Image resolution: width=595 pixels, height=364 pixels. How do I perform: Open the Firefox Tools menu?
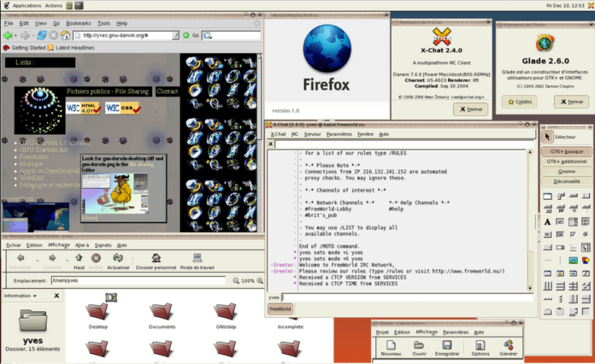(103, 24)
